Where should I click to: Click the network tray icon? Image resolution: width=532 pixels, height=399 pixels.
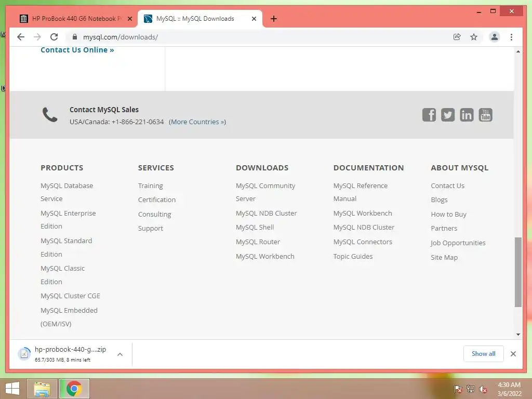click(471, 389)
